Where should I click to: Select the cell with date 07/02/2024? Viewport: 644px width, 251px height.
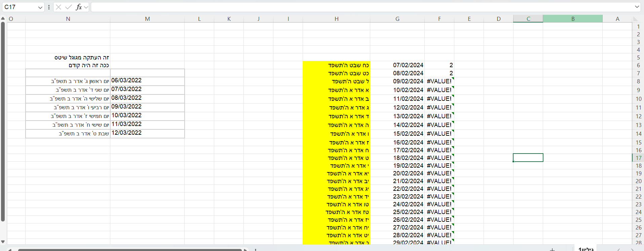pos(397,65)
